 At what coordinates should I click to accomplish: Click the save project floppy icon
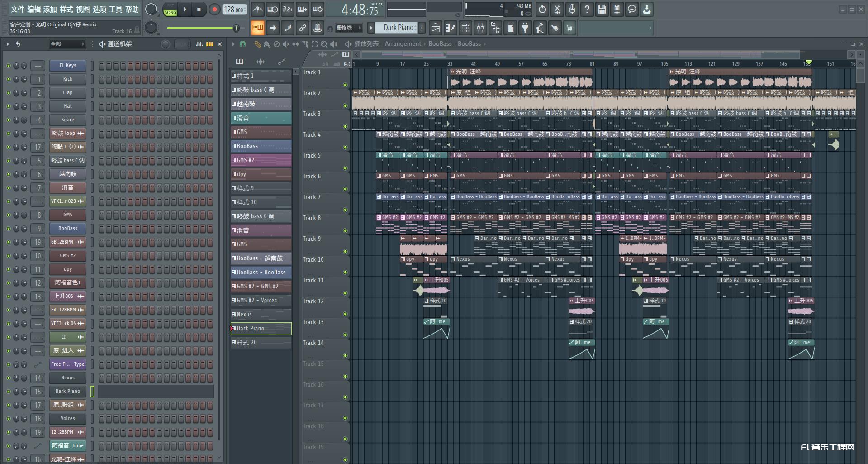602,9
